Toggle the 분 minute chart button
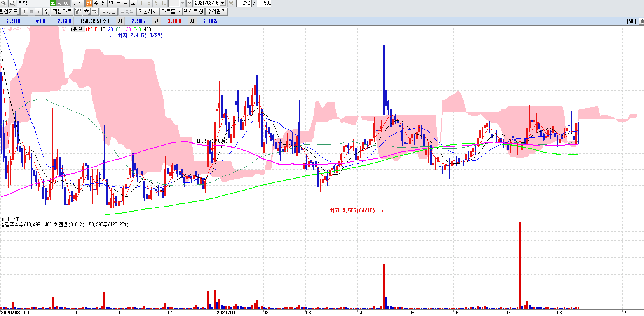The image size is (644, 316). 118,3
